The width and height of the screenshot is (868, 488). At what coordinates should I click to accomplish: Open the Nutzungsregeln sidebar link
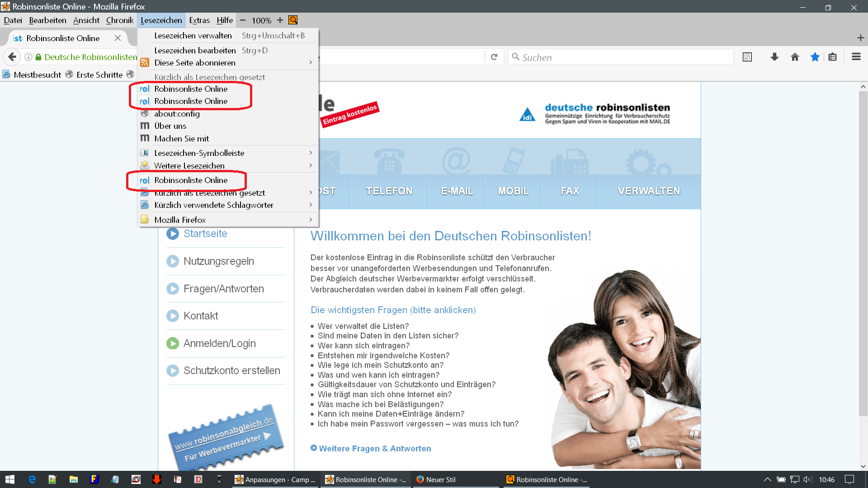(x=218, y=261)
